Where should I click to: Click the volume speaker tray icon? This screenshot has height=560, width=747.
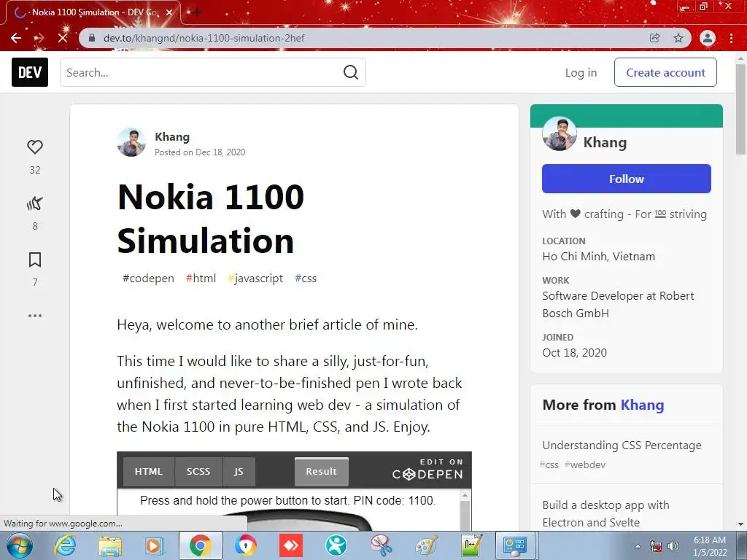point(673,546)
